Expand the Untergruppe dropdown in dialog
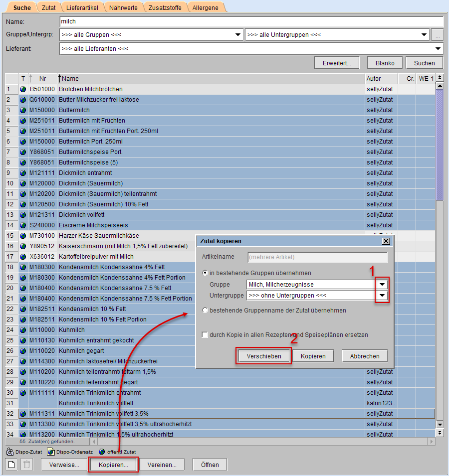This screenshot has width=449, height=476. coord(382,296)
